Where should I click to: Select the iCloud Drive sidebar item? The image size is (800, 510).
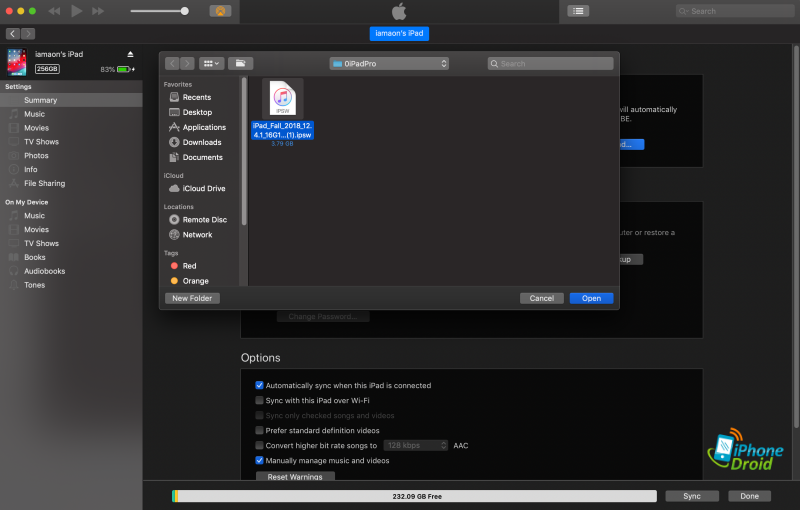coord(203,188)
